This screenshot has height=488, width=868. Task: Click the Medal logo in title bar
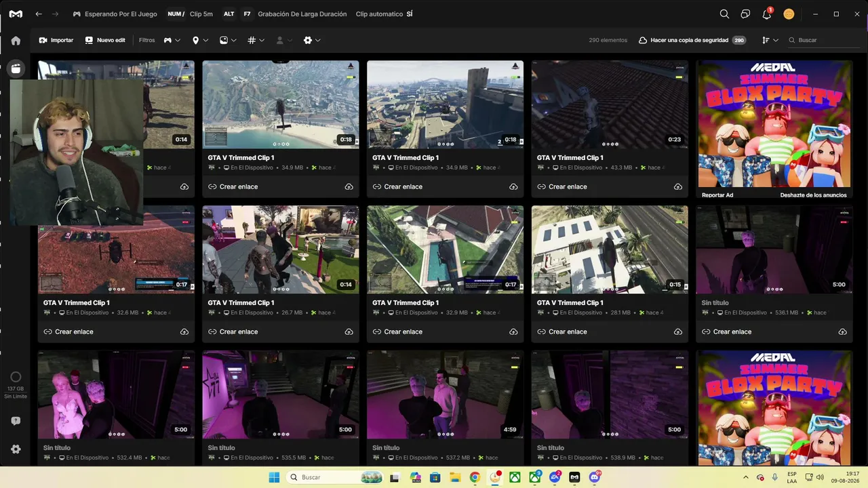pyautogui.click(x=16, y=14)
